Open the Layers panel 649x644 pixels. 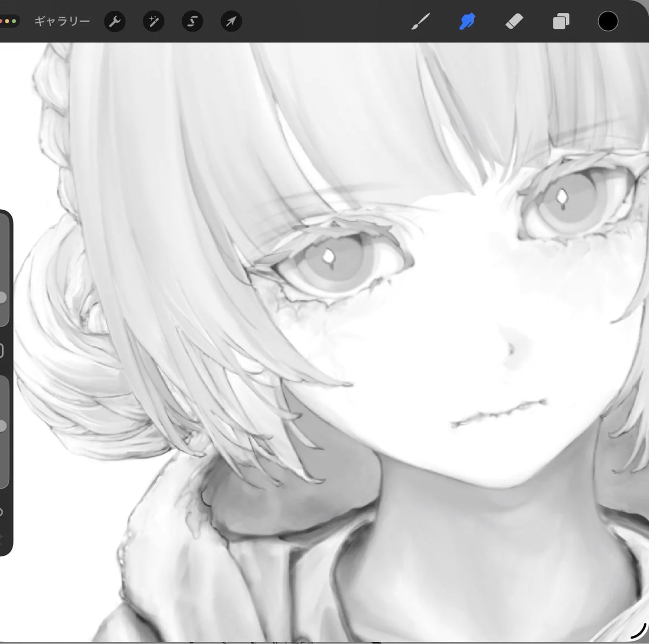click(561, 22)
